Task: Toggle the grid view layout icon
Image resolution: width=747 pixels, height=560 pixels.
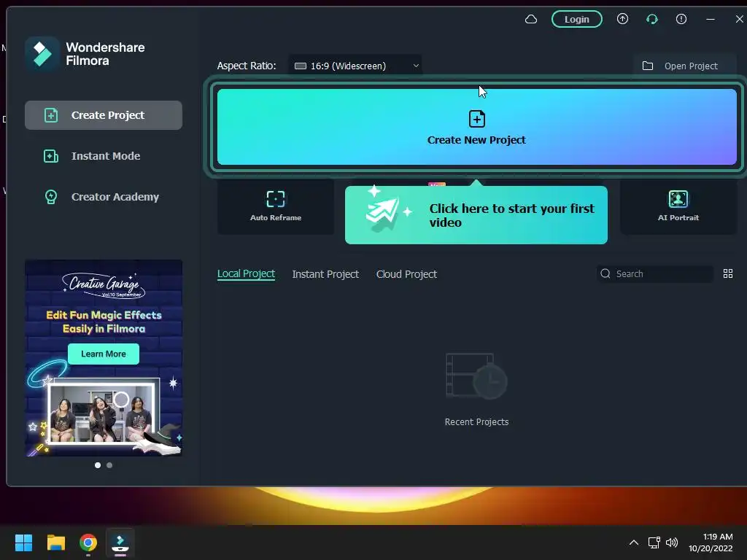Action: (728, 273)
